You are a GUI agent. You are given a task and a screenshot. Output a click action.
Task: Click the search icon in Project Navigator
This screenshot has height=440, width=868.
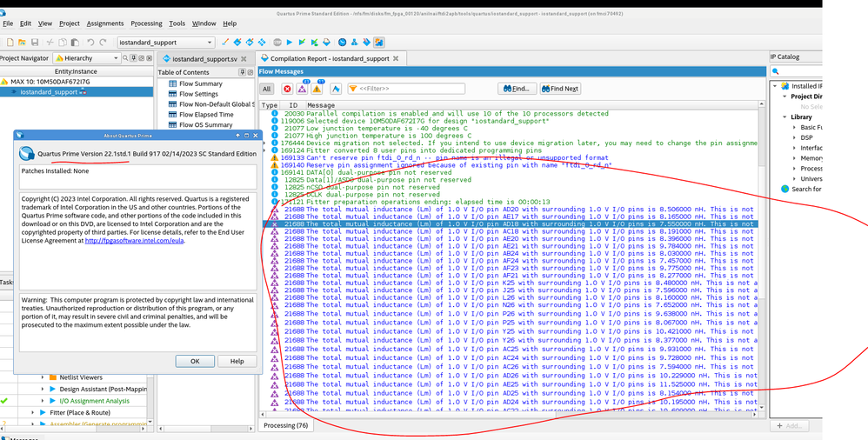coord(125,58)
